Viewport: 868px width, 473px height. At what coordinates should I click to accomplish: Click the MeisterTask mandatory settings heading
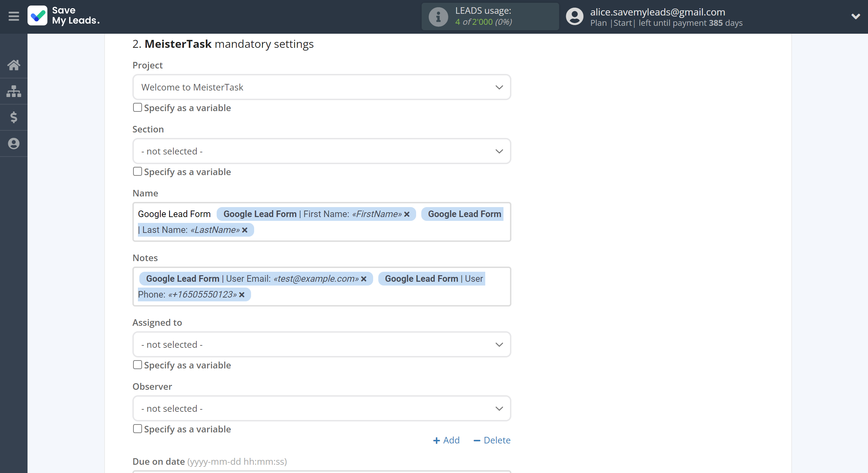(223, 44)
